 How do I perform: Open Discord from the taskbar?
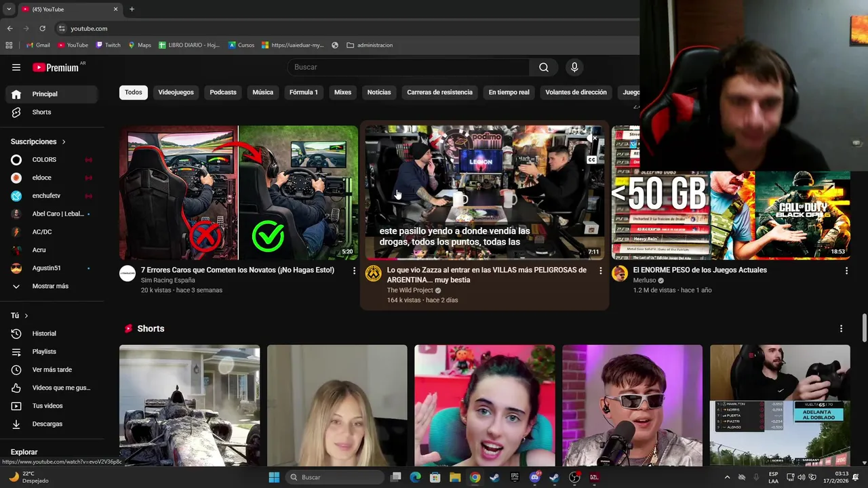point(534,477)
